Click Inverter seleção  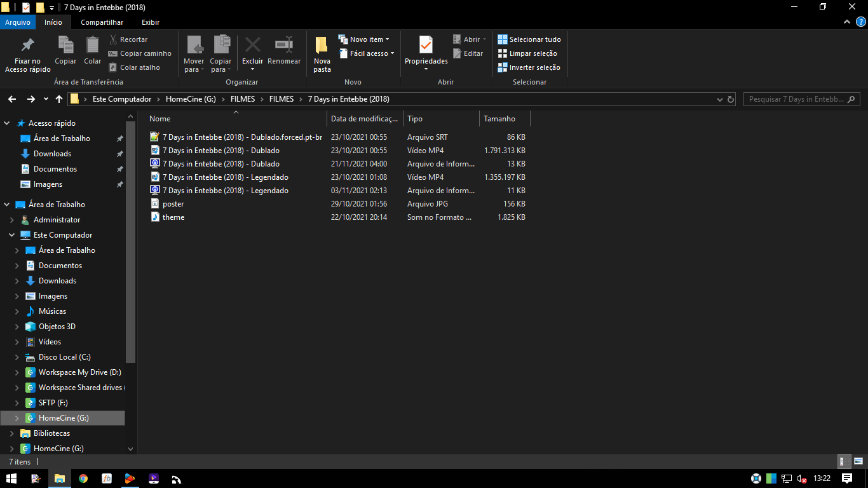point(529,67)
